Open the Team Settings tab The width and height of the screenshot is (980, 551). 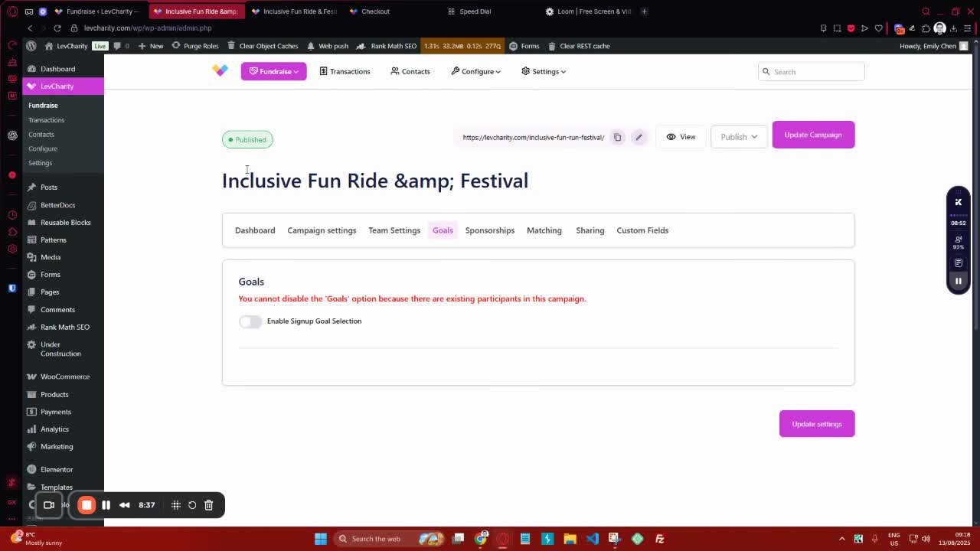point(394,230)
